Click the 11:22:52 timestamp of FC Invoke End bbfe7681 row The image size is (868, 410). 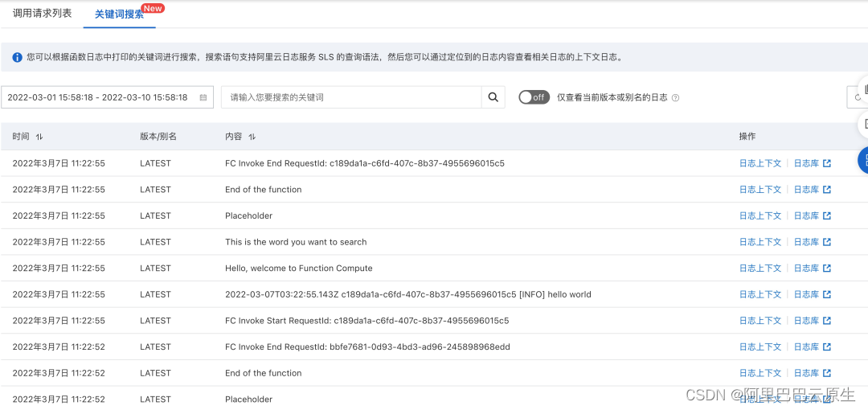click(59, 346)
